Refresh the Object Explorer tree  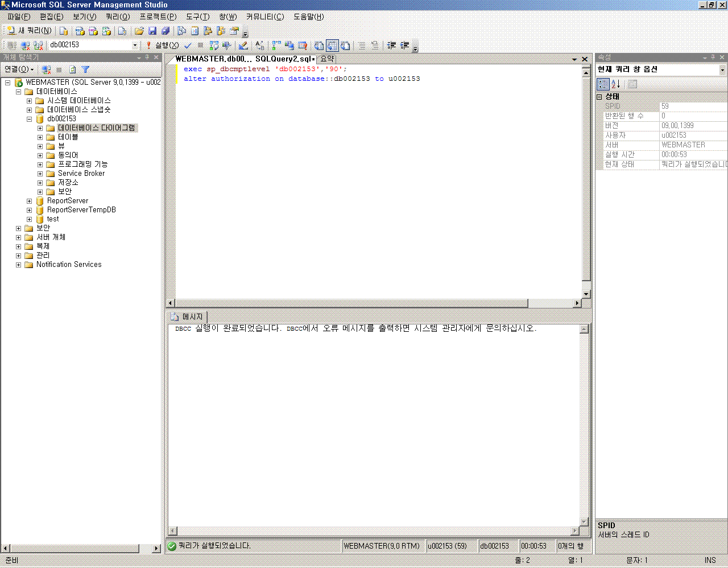pyautogui.click(x=72, y=69)
